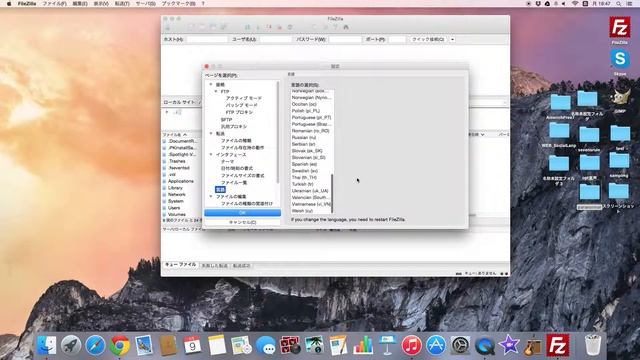Focus the パスワード(W) input field
640x360 pixels.
point(345,40)
